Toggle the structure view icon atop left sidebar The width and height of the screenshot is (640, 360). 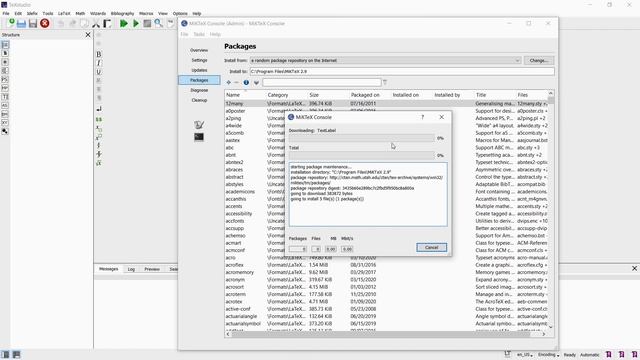tap(5, 44)
